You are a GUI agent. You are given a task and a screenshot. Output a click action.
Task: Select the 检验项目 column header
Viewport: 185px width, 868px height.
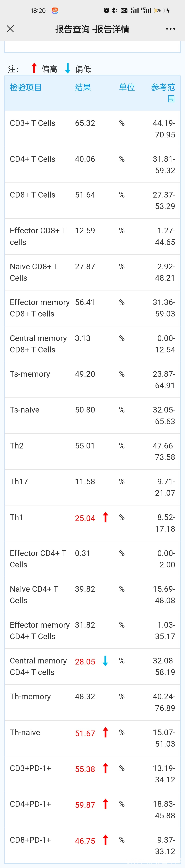click(x=26, y=87)
